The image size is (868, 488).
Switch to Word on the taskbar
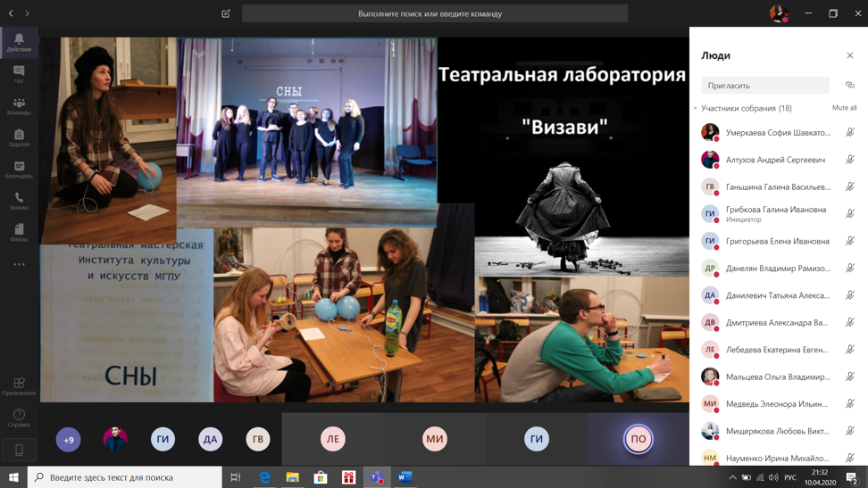pos(405,477)
